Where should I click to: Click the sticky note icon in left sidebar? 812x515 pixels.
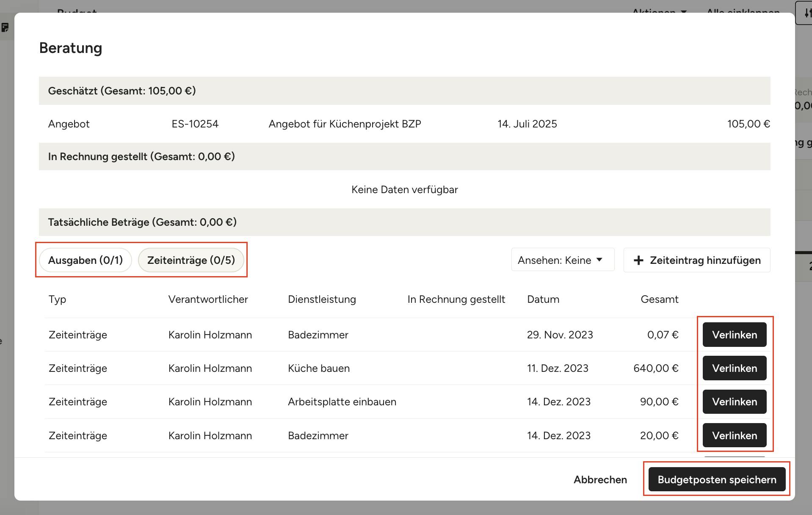coord(5,28)
